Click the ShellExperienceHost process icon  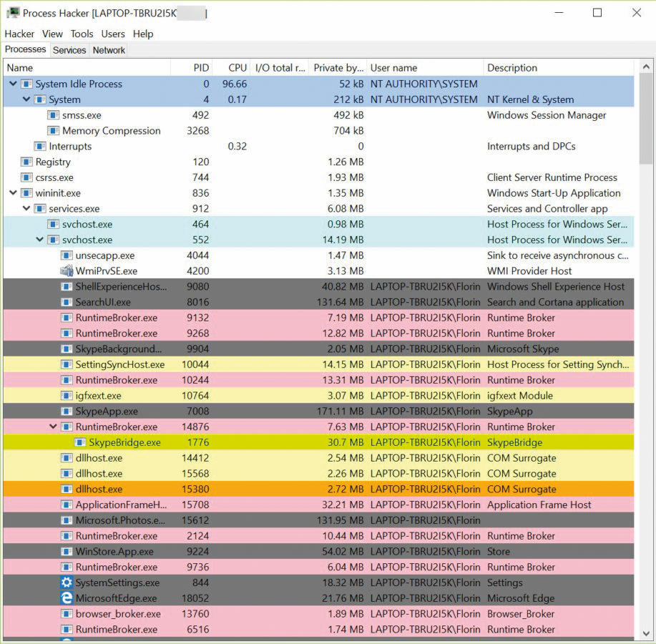(67, 287)
